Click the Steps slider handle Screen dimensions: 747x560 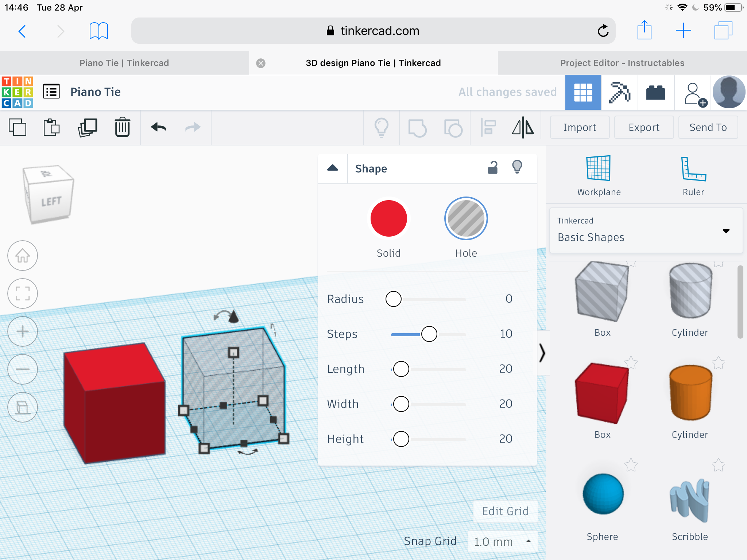[429, 334]
